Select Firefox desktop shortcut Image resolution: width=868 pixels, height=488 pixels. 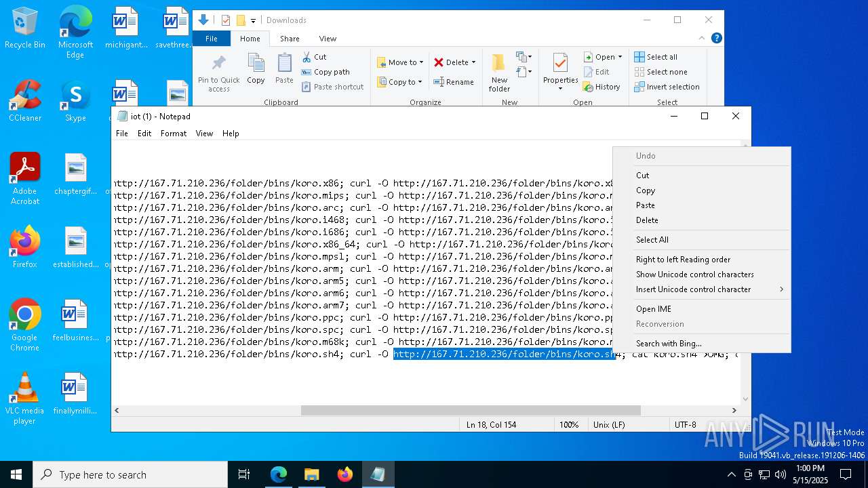coord(25,247)
